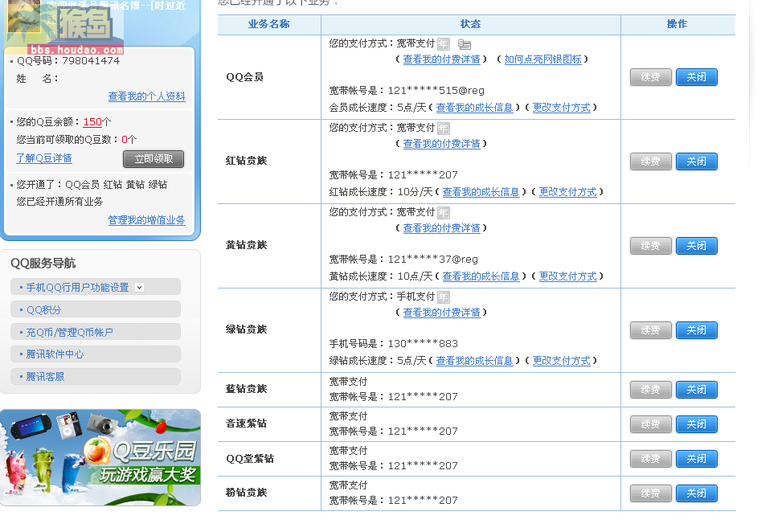782x532 pixels.
Task: Select the 粉钻贵族 service name
Action: [x=247, y=493]
